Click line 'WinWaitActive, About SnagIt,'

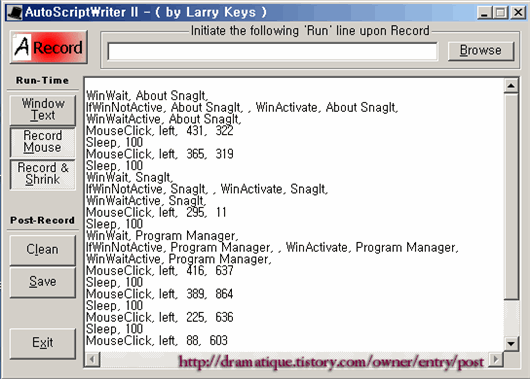[164, 119]
